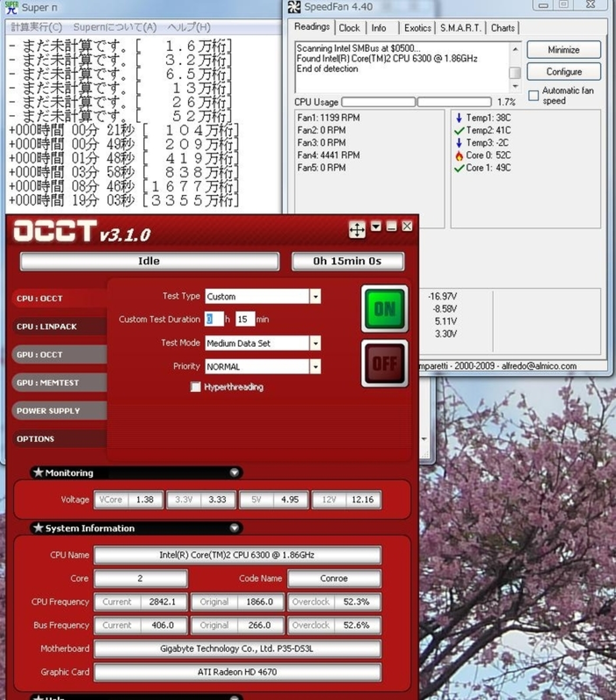Click the 12V voltage value 12.16
Screen dimensions: 616x700
point(362,500)
